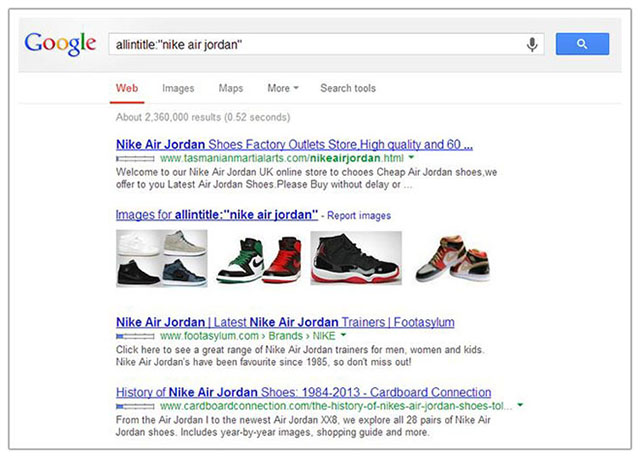Screen dimensions: 640x458
Task: Open the Footasylum Nike Air Jordan Trainers result
Action: click(285, 322)
